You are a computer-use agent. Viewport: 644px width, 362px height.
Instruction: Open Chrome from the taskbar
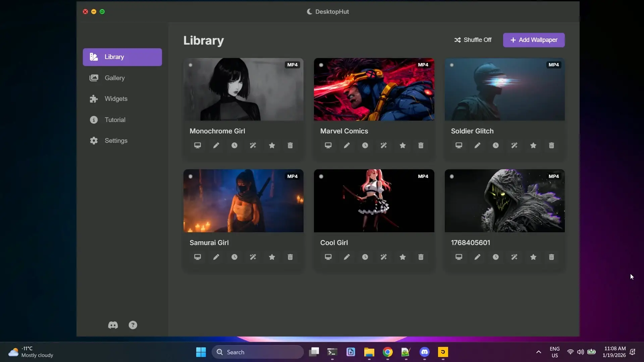(x=388, y=352)
